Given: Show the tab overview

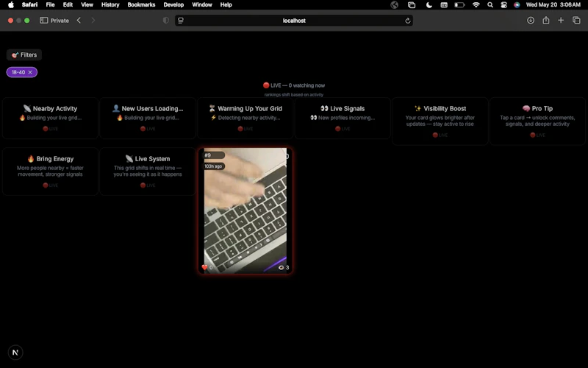Looking at the screenshot, I should [x=576, y=21].
